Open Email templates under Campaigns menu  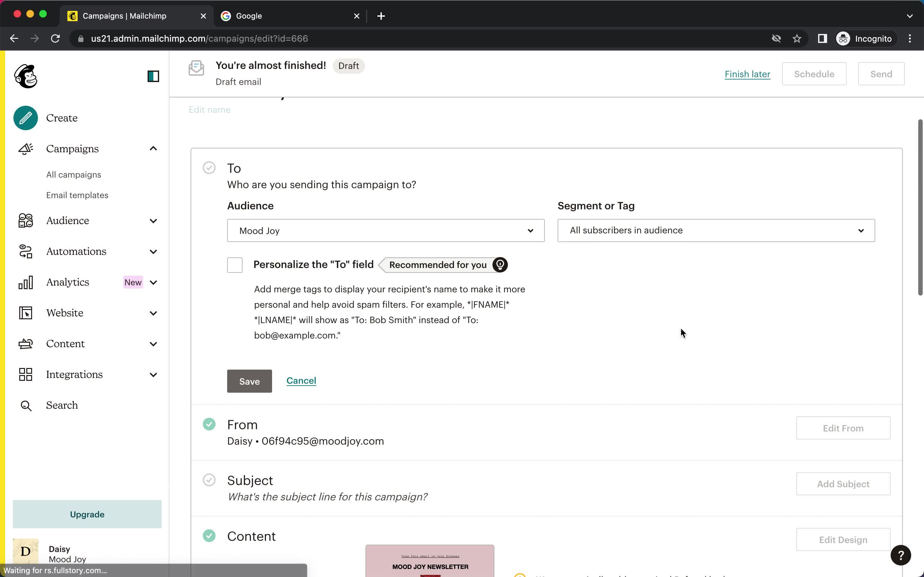click(77, 195)
